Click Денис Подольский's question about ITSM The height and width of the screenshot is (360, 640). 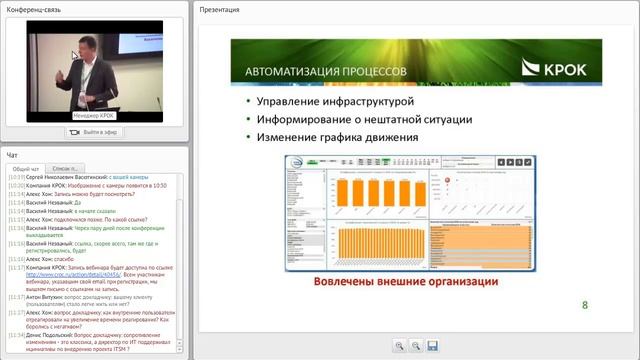click(90, 342)
